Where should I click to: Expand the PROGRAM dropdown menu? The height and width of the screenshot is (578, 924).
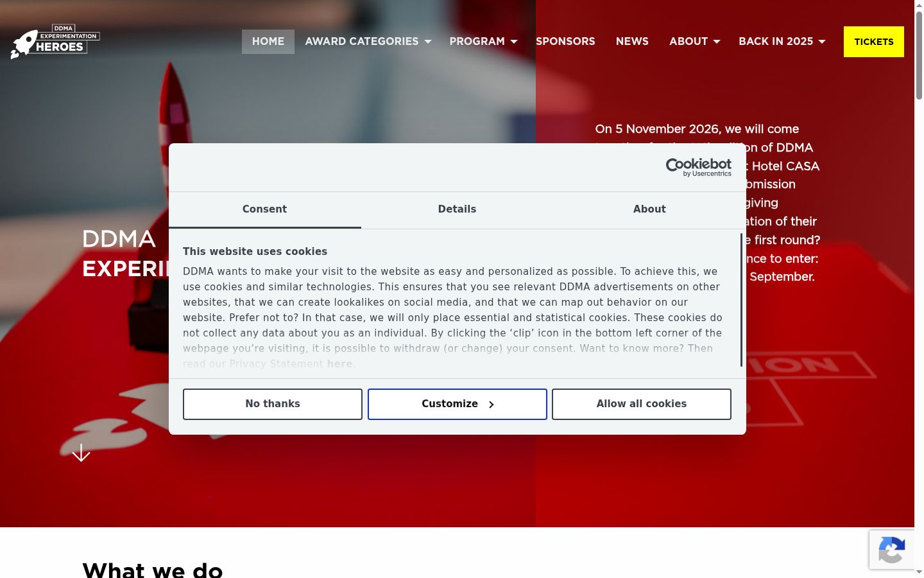click(x=483, y=42)
